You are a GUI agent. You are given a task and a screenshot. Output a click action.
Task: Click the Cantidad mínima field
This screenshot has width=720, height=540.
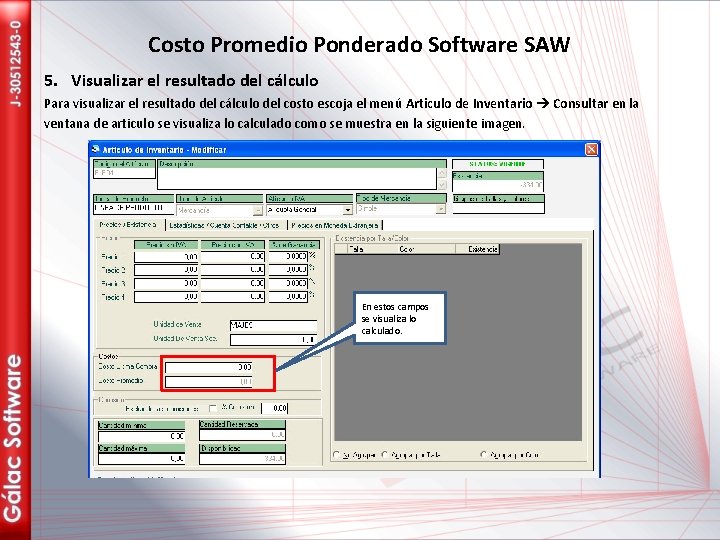[x=141, y=436]
